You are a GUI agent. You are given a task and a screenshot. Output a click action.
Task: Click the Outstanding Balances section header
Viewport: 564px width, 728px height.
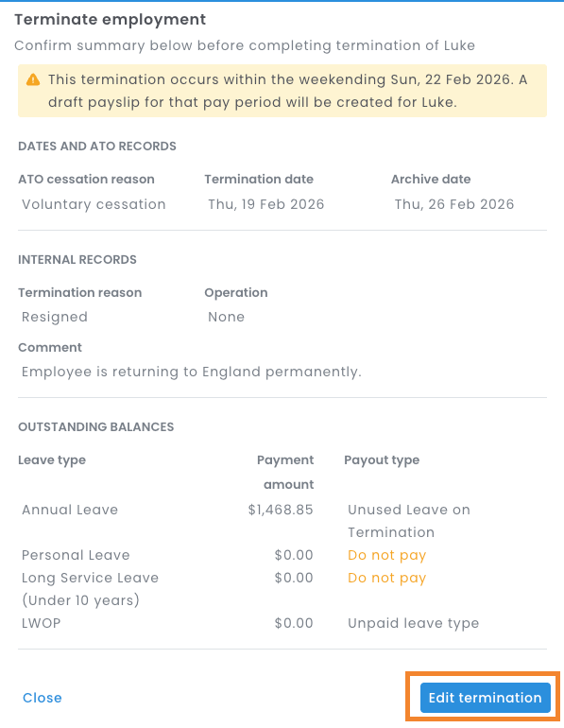(96, 426)
